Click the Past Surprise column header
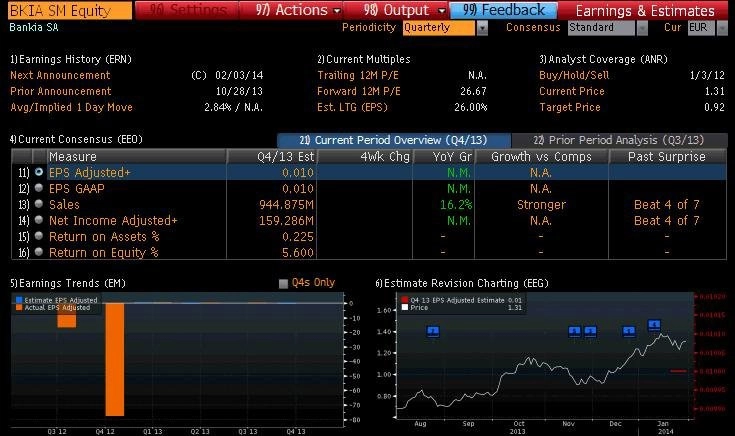735x436 pixels. point(668,157)
